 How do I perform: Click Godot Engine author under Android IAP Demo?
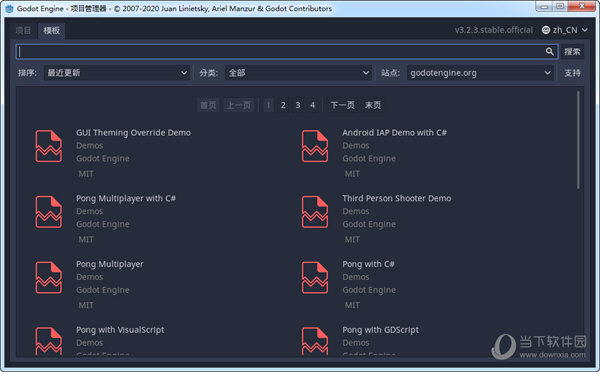point(369,159)
